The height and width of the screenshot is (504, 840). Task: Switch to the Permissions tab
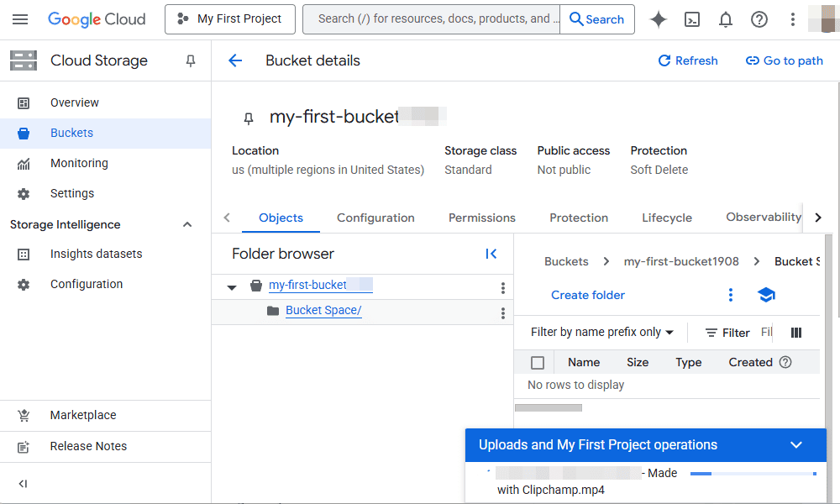click(x=482, y=218)
